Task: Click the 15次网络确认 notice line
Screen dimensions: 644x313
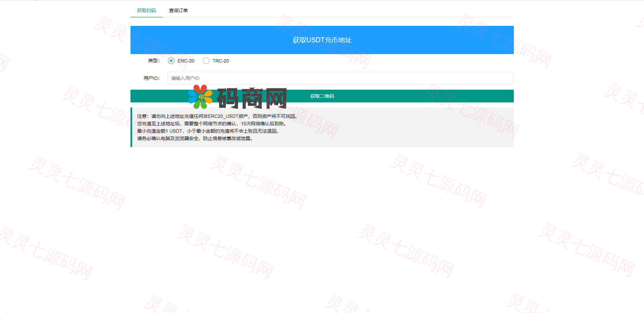Action: point(212,124)
